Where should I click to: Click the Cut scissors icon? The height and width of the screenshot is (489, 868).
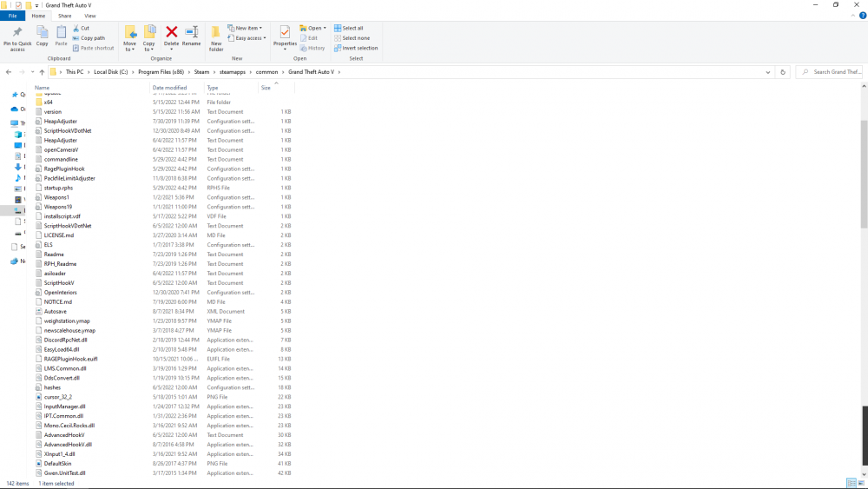tap(76, 28)
